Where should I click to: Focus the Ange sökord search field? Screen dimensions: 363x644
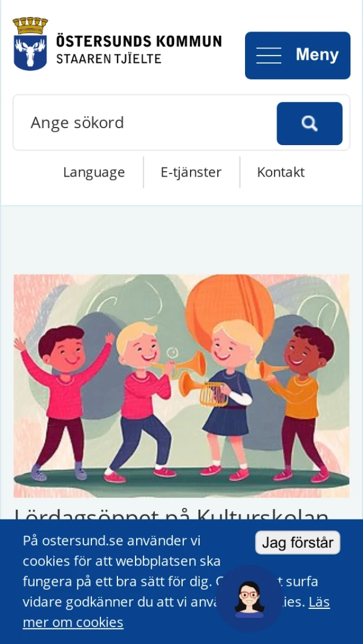[x=145, y=123]
